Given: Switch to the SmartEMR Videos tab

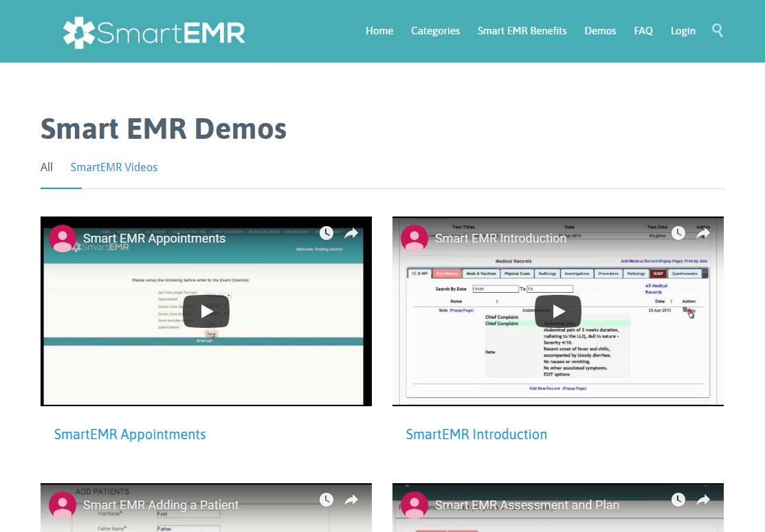Looking at the screenshot, I should (x=114, y=168).
